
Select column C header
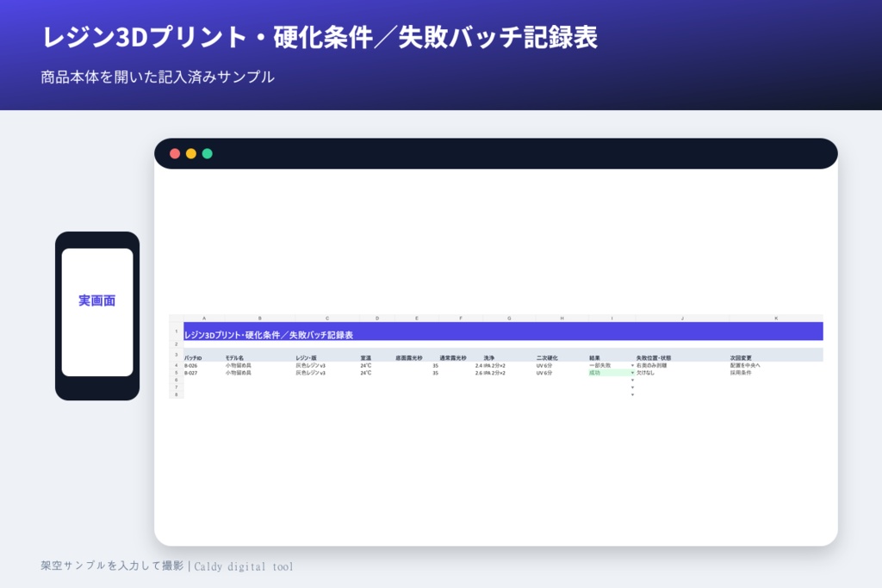[x=326, y=319]
